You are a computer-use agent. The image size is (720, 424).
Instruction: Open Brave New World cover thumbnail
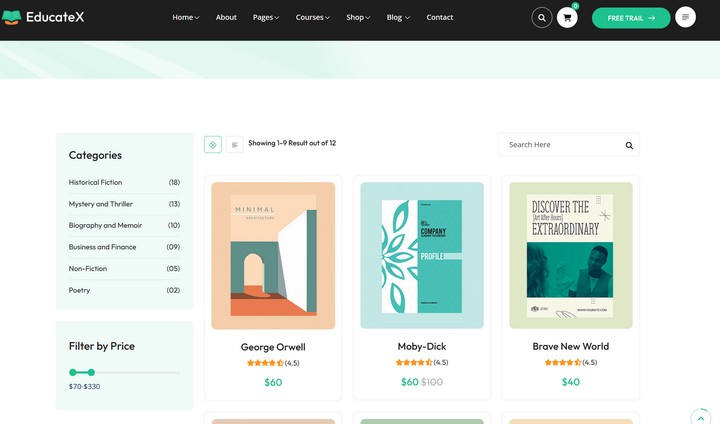pyautogui.click(x=571, y=255)
